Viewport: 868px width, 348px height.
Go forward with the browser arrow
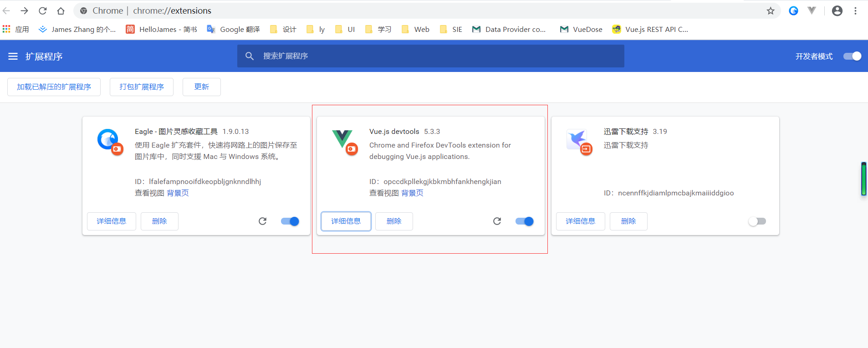[x=25, y=10]
